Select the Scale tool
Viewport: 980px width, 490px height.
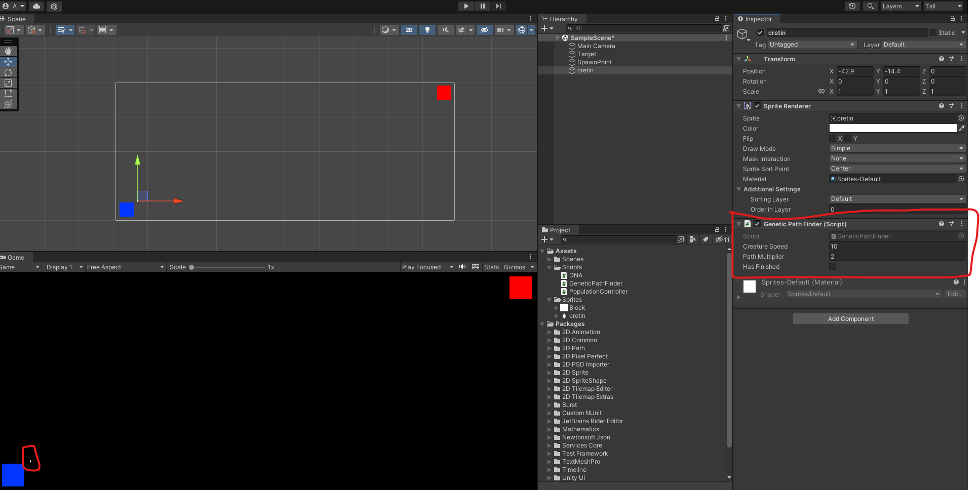(x=8, y=83)
